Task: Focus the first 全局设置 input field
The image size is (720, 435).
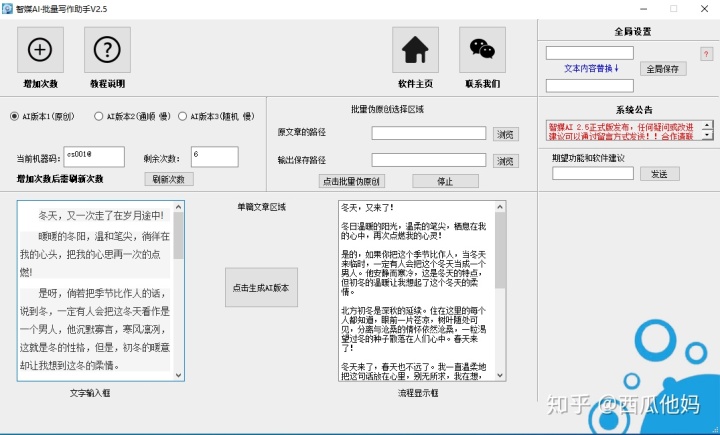Action: tap(590, 53)
